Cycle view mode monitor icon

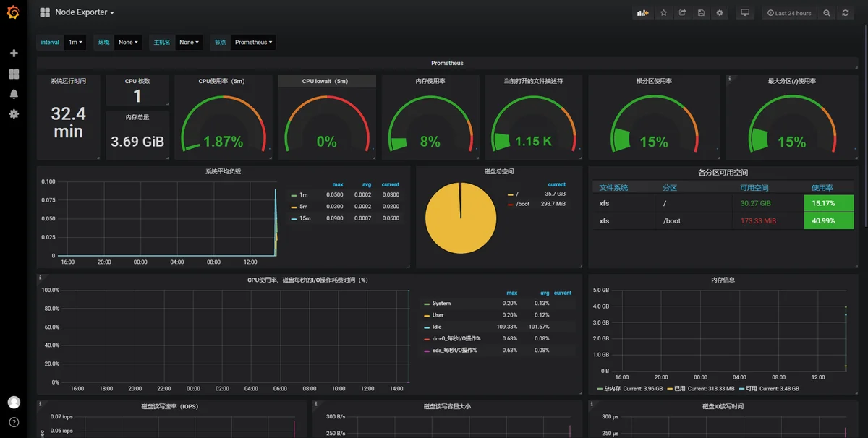pos(745,13)
